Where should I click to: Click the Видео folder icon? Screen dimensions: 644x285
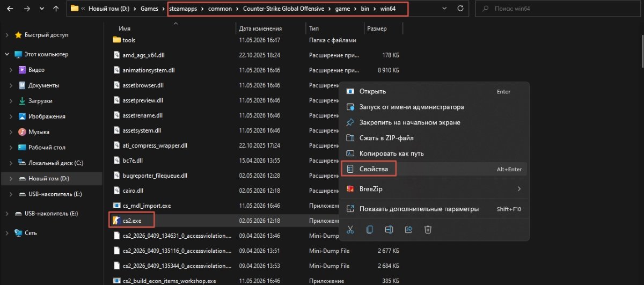coord(22,70)
